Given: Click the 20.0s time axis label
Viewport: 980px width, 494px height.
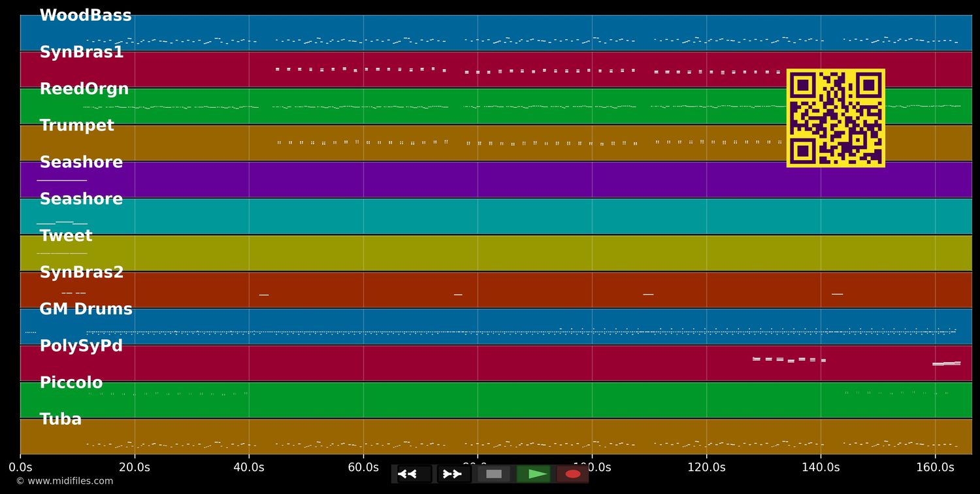Looking at the screenshot, I should tap(135, 467).
